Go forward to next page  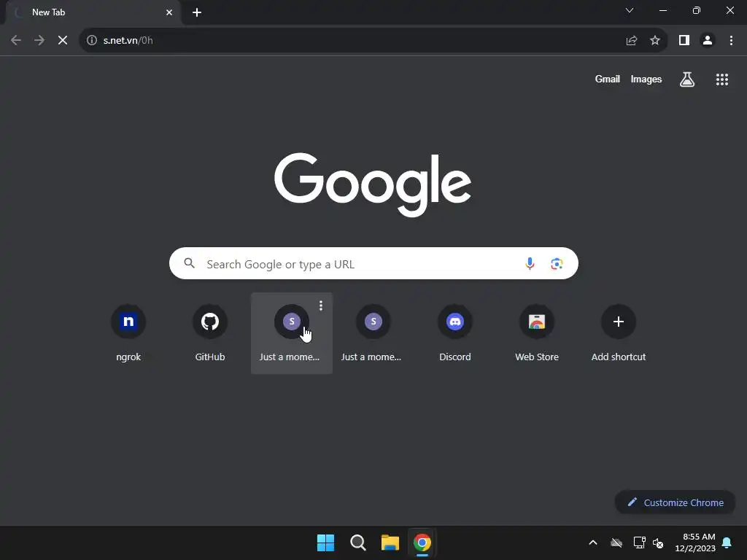[39, 41]
